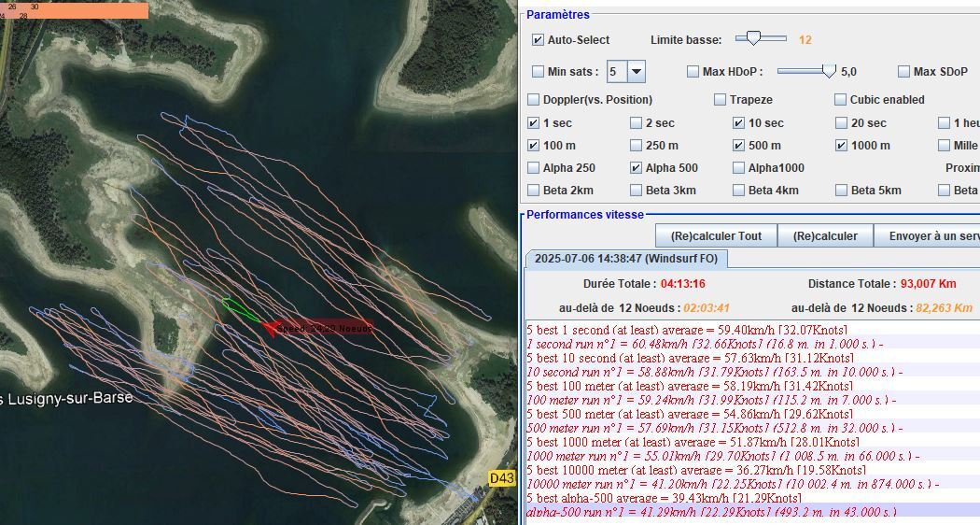Click the 82,263 Km above-12-knots distance
980x525 pixels.
pos(944,308)
